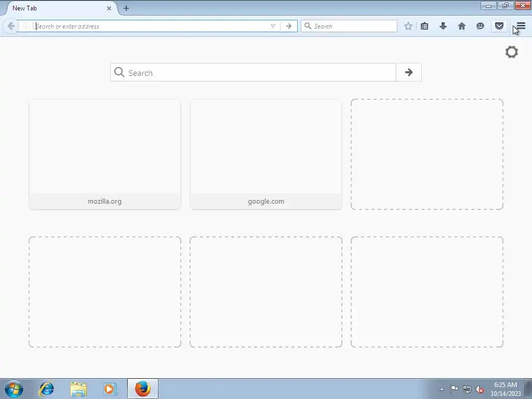The height and width of the screenshot is (399, 532).
Task: Click the Action Center flag icon
Action: pyautogui.click(x=454, y=389)
